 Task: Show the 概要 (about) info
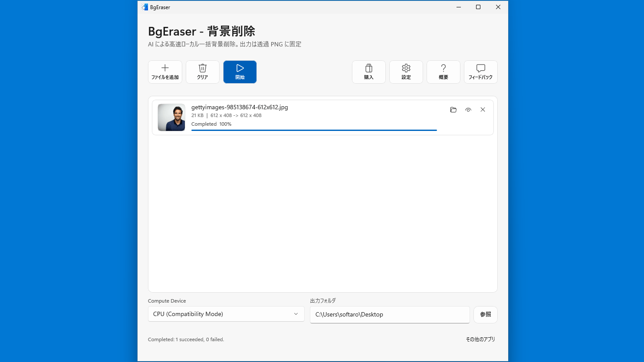[444, 72]
